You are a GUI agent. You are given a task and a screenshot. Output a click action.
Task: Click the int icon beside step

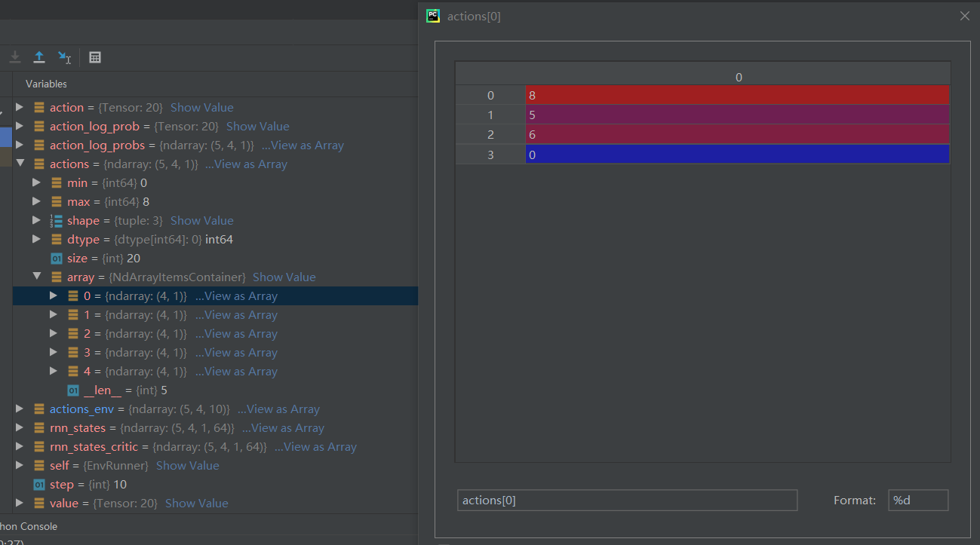[x=39, y=484]
